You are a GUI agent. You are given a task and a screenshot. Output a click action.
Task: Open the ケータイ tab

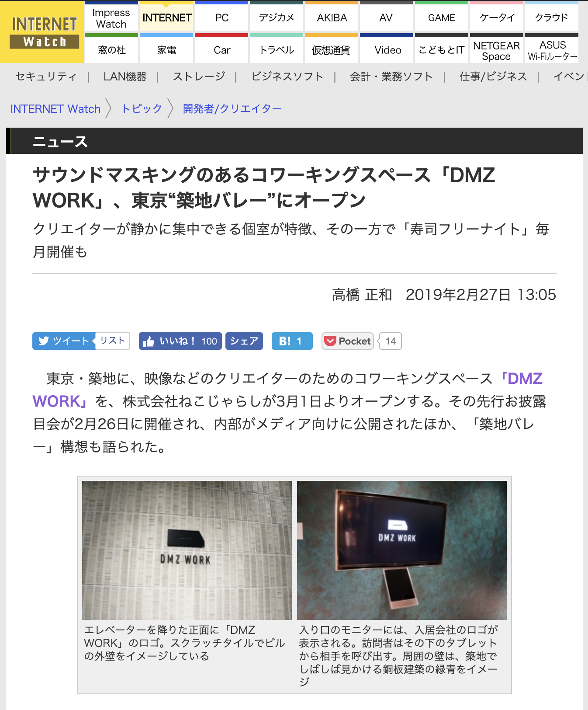pyautogui.click(x=497, y=16)
